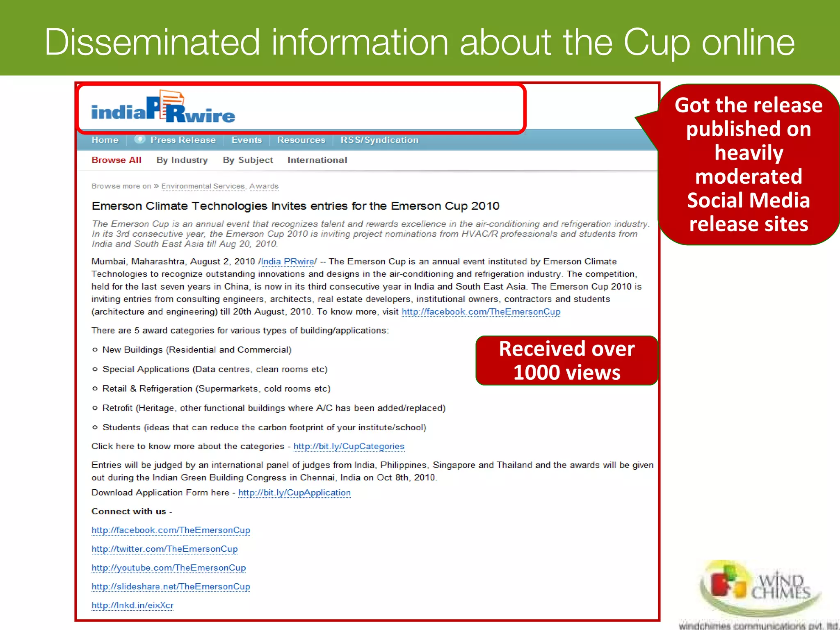Viewport: 840px width, 630px height.
Task: Visit the twitter.com/TheEmersonCup link
Action: click(x=164, y=549)
